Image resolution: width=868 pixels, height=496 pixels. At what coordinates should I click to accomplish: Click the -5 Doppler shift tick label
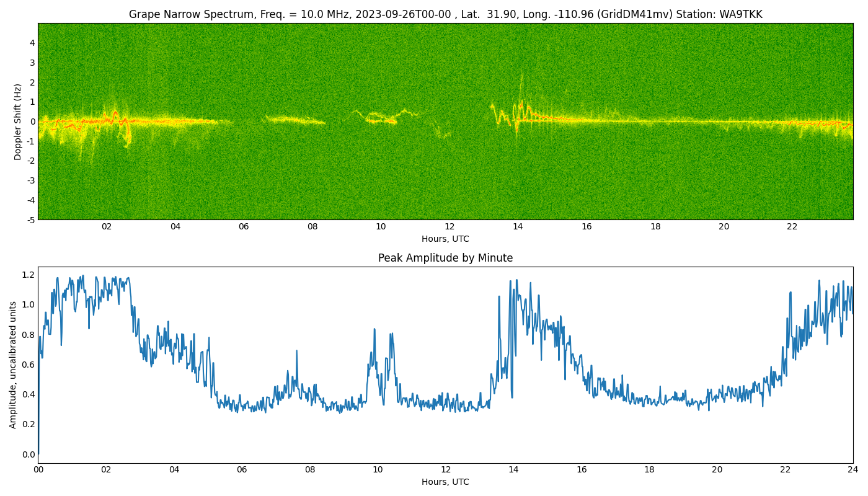(x=30, y=219)
